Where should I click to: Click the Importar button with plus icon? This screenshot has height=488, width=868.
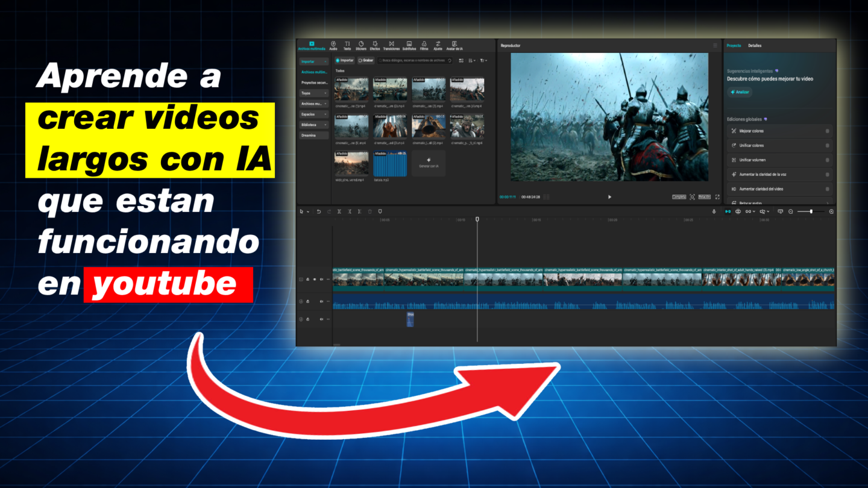tap(345, 60)
